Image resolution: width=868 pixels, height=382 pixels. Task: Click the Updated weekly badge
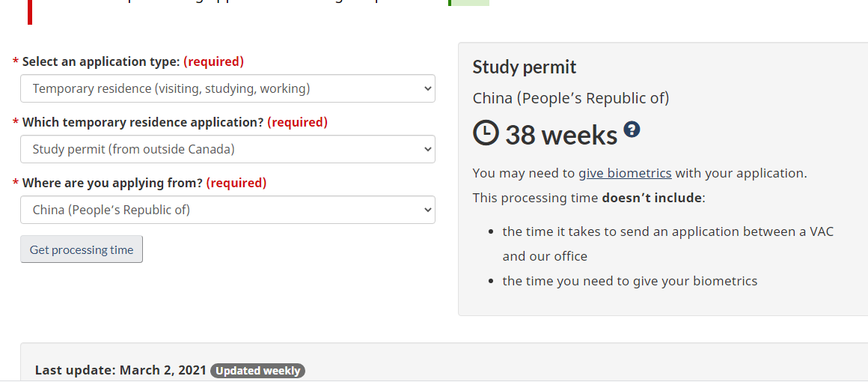[257, 371]
